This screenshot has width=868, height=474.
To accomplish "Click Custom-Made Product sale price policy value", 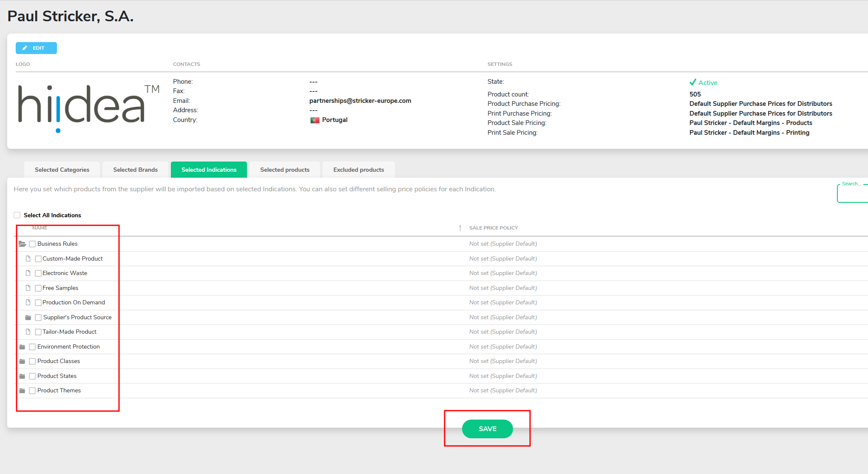I will [503, 258].
